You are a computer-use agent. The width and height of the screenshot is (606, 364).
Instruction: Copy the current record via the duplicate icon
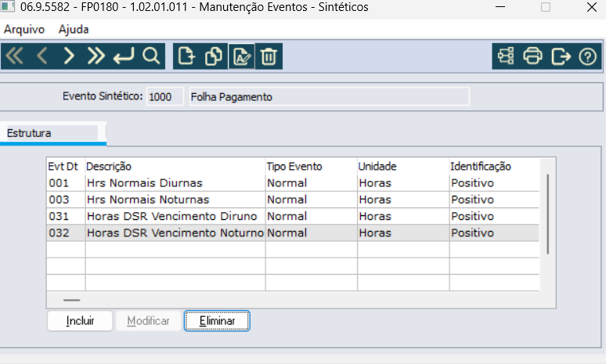[x=214, y=56]
